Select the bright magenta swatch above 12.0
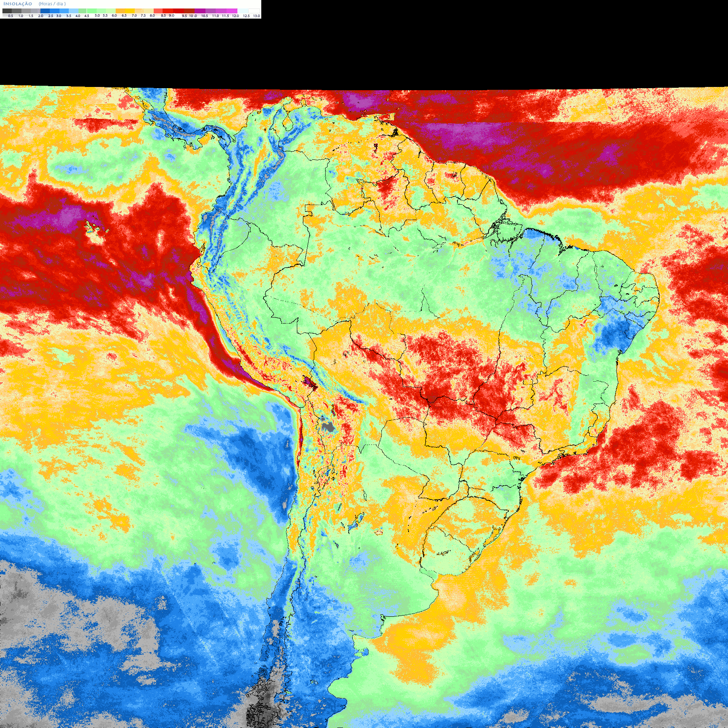The height and width of the screenshot is (728, 728). pos(232,11)
